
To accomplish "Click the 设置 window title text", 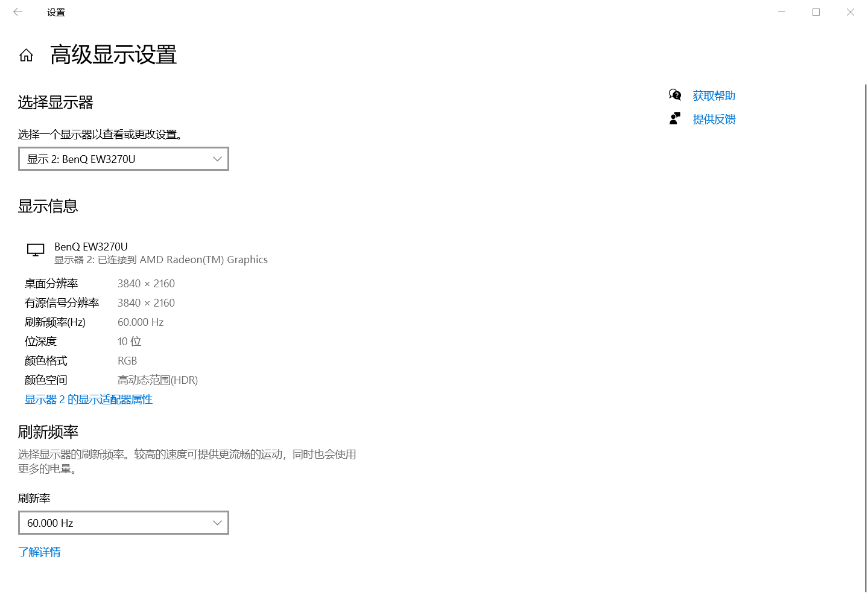I will click(x=56, y=12).
